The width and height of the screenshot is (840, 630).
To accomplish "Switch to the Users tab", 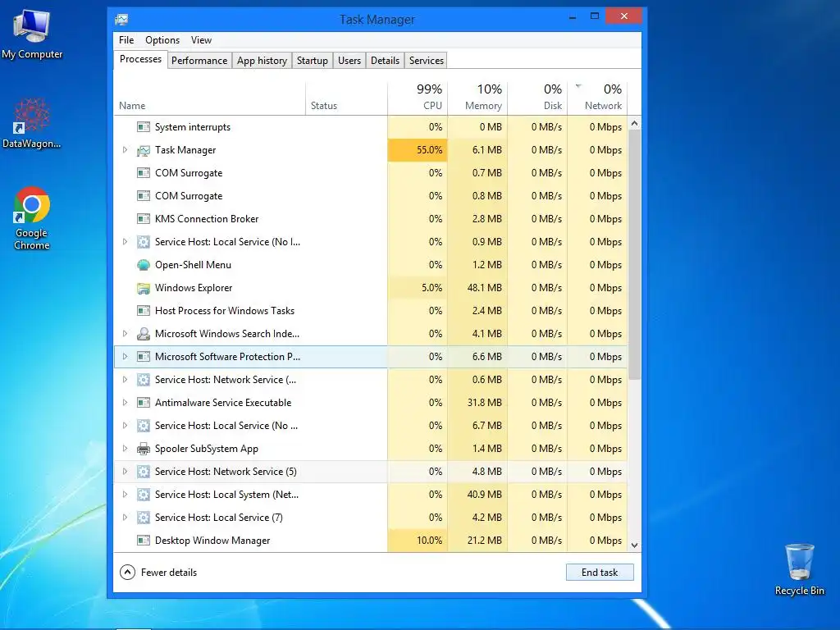I will click(x=349, y=61).
